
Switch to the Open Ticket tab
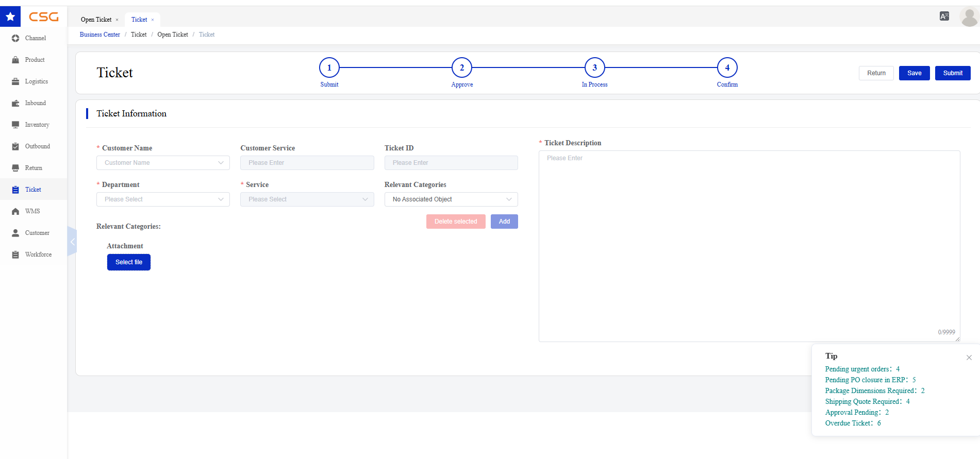point(96,20)
